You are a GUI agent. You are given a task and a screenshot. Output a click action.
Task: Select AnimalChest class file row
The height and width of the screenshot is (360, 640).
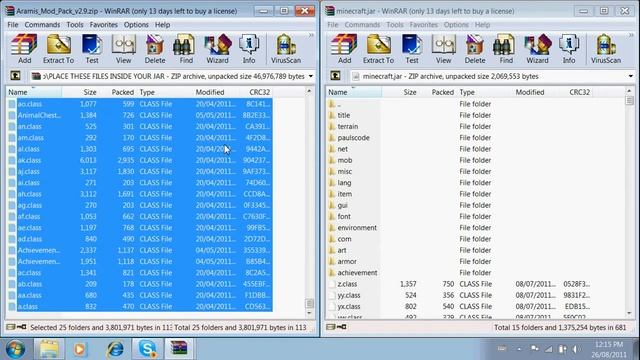pos(140,116)
